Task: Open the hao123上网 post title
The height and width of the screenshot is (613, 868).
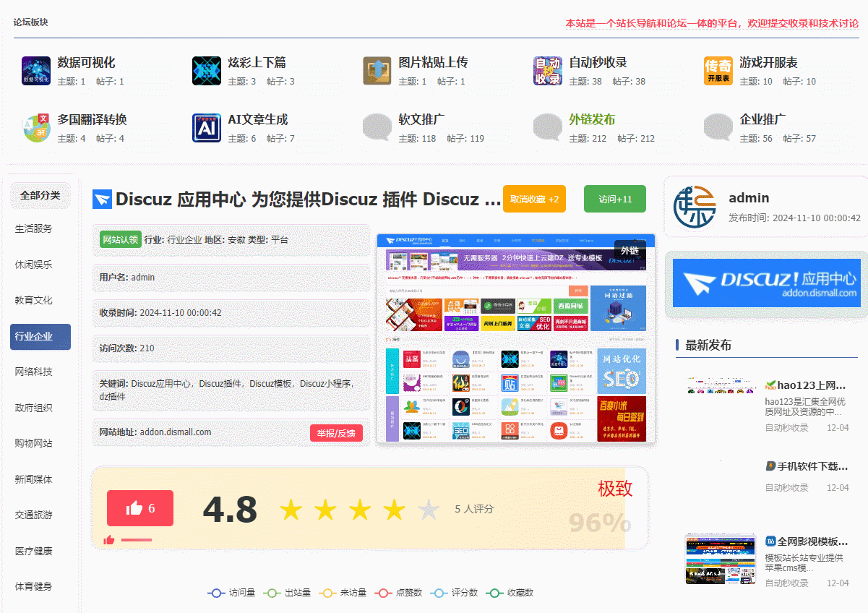Action: pos(812,386)
